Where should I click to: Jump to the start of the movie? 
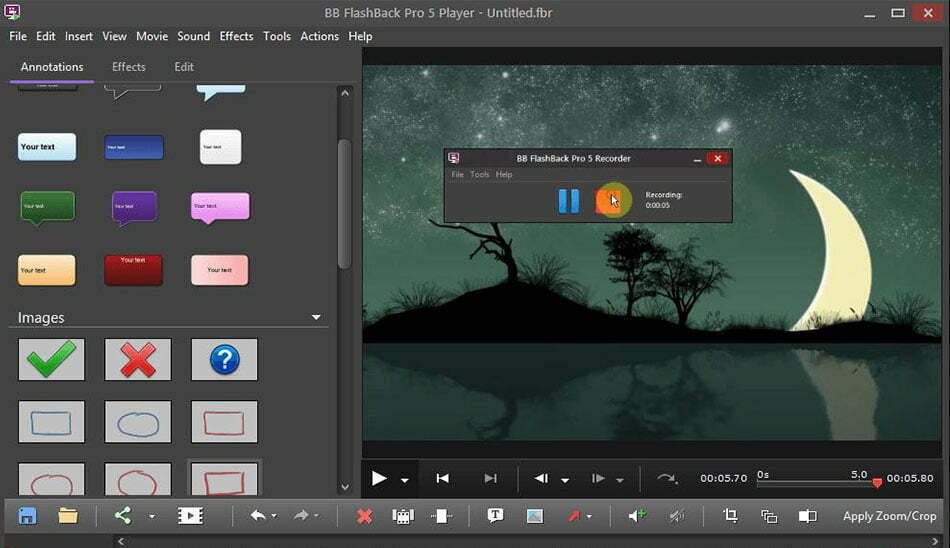point(442,478)
